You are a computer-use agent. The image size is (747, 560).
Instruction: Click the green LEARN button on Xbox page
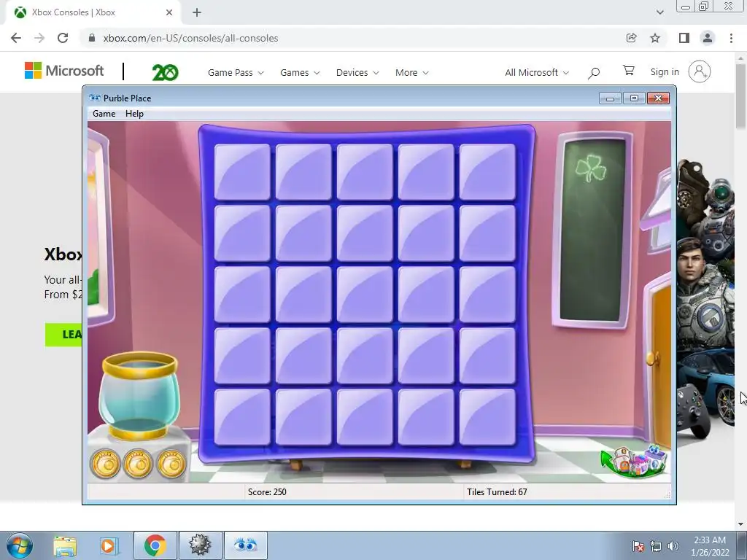[x=64, y=335]
